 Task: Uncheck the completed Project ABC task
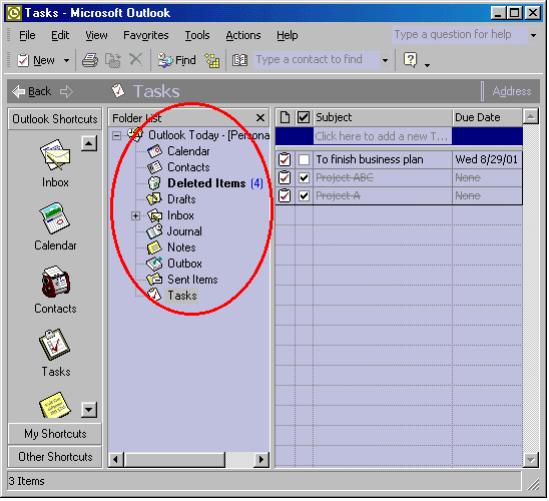pos(304,178)
